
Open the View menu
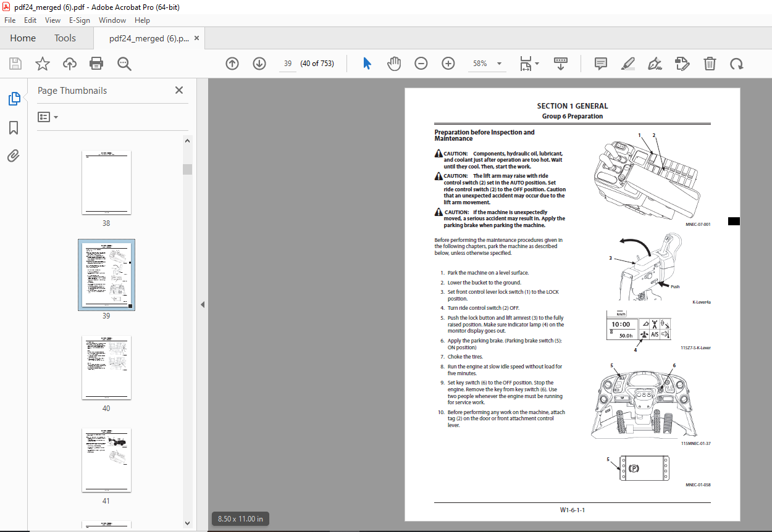(52, 20)
